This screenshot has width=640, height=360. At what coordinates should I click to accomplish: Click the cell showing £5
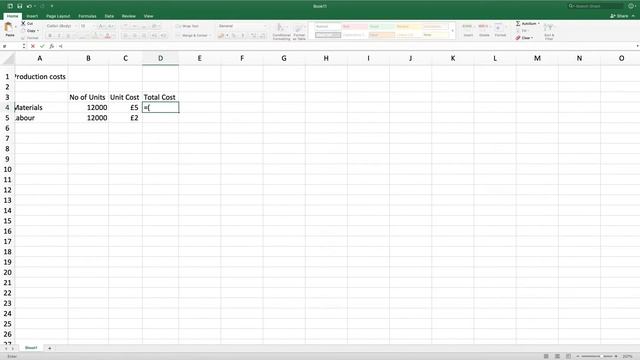pyautogui.click(x=125, y=107)
